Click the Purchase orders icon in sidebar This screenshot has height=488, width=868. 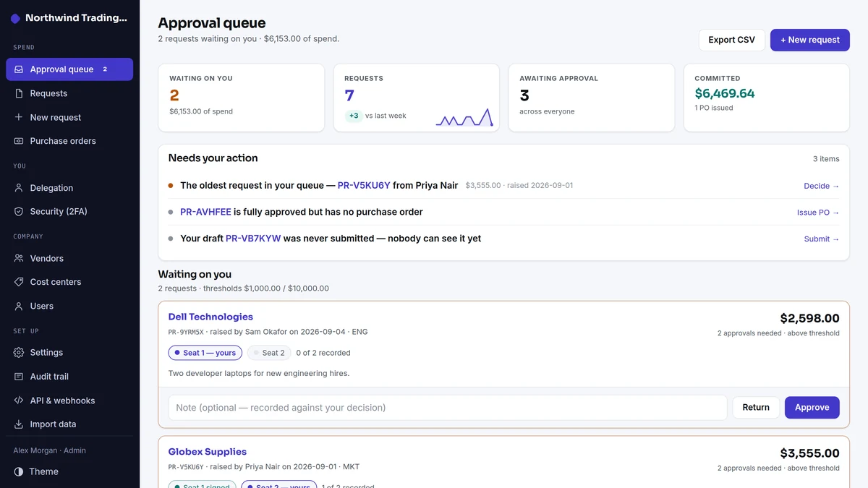(19, 141)
